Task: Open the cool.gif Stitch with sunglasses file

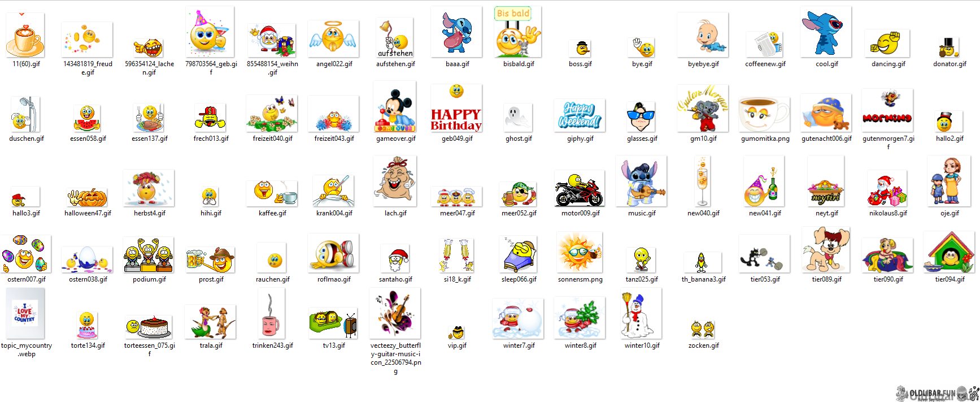Action: coord(826,32)
